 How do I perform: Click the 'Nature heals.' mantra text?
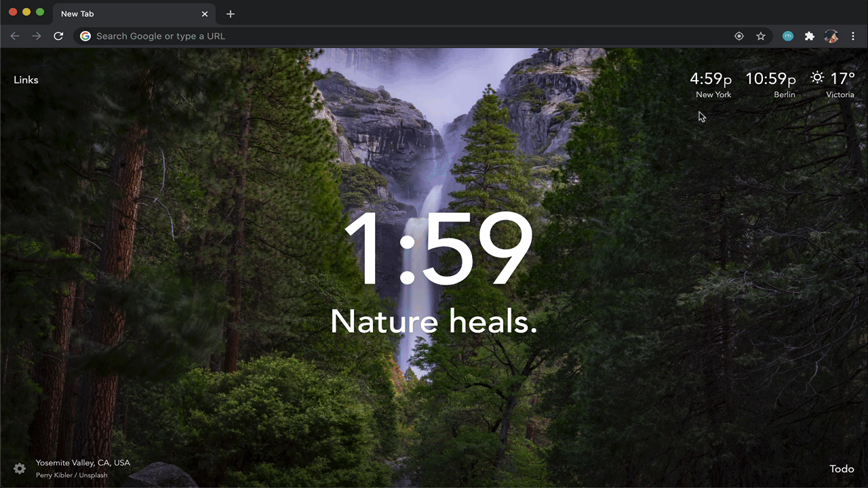(434, 321)
